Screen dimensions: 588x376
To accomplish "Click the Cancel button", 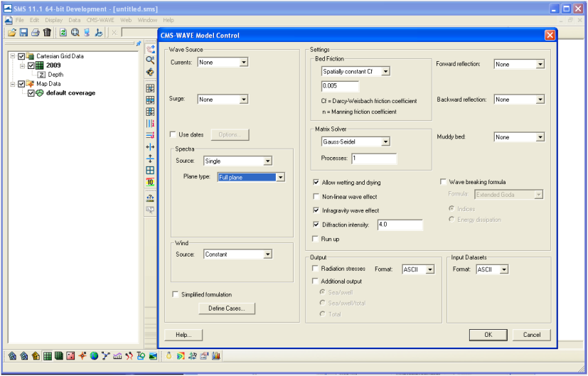I will [532, 335].
